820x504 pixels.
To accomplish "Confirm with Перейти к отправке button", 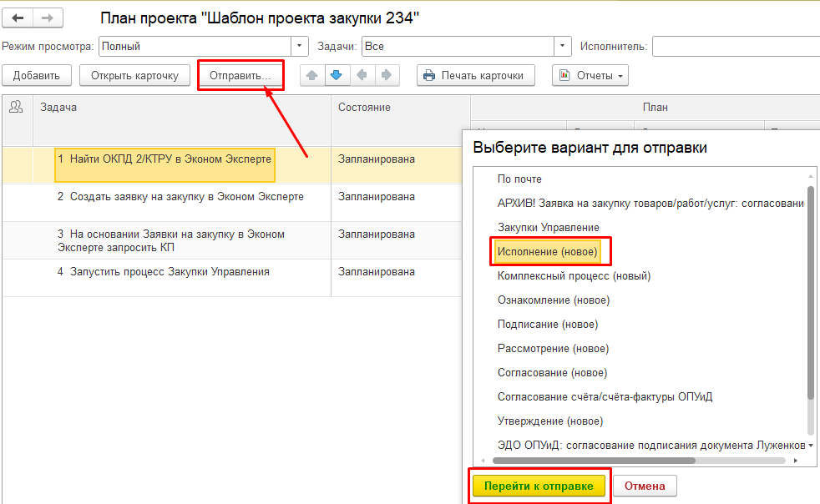I will pyautogui.click(x=539, y=486).
